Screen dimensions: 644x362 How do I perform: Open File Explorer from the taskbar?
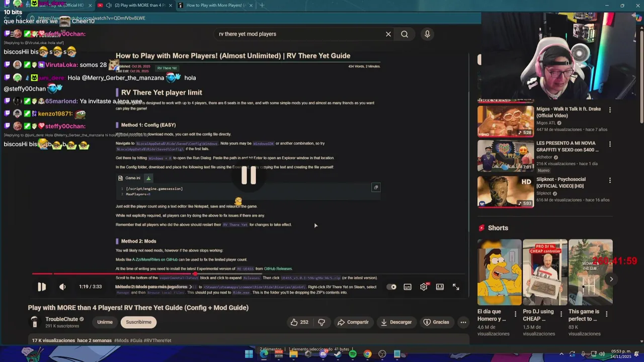click(x=293, y=354)
